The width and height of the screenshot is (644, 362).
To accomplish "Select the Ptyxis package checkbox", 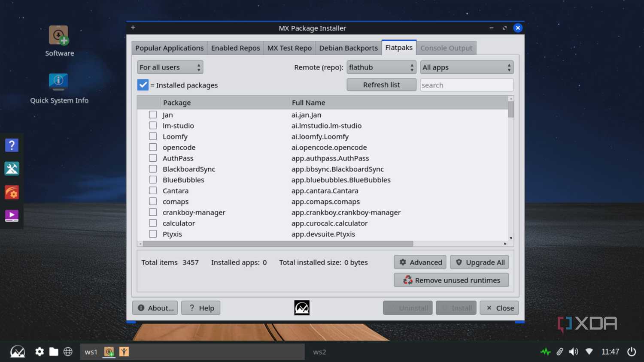I will point(153,234).
